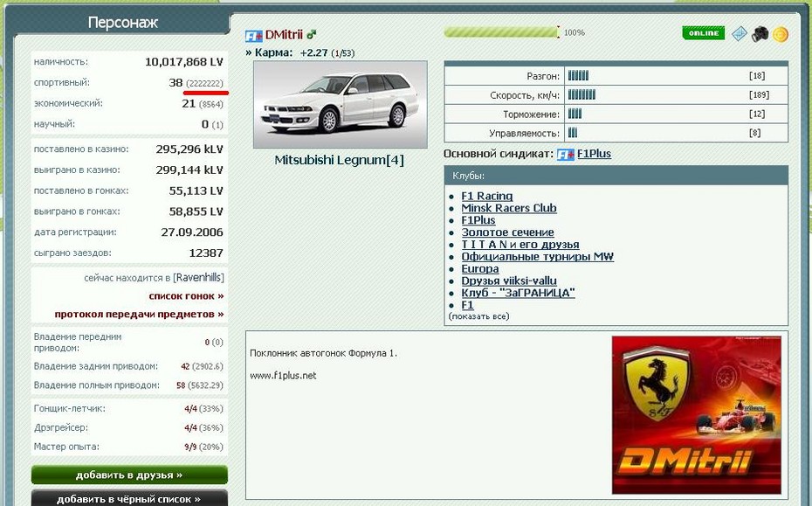812x506 pixels.
Task: Click the Разгон stat bar
Action: (578, 76)
